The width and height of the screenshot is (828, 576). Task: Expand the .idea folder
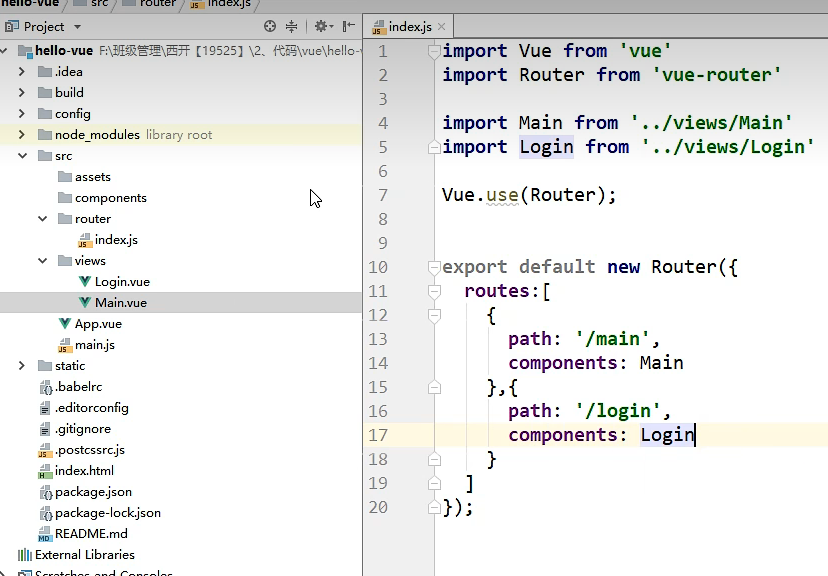point(22,71)
